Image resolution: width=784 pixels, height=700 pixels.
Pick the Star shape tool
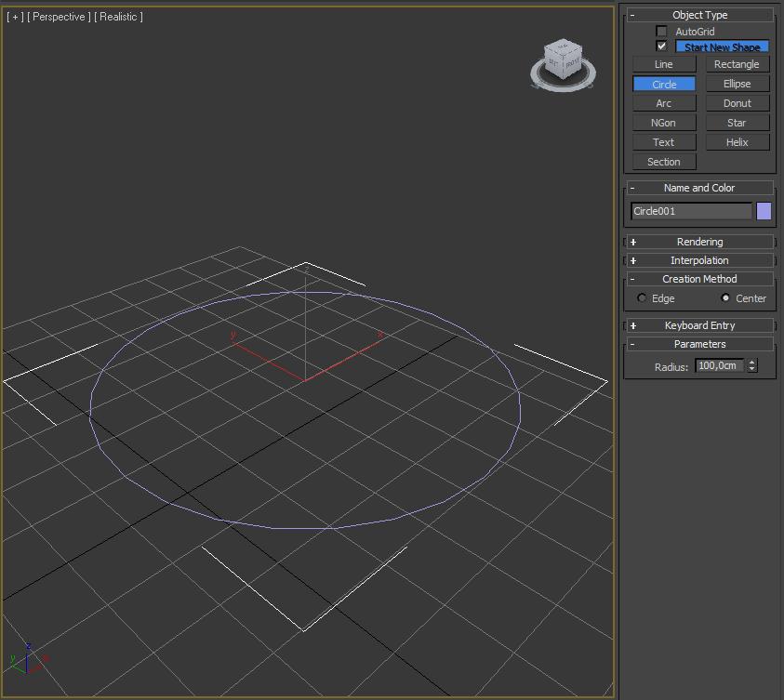pos(737,123)
